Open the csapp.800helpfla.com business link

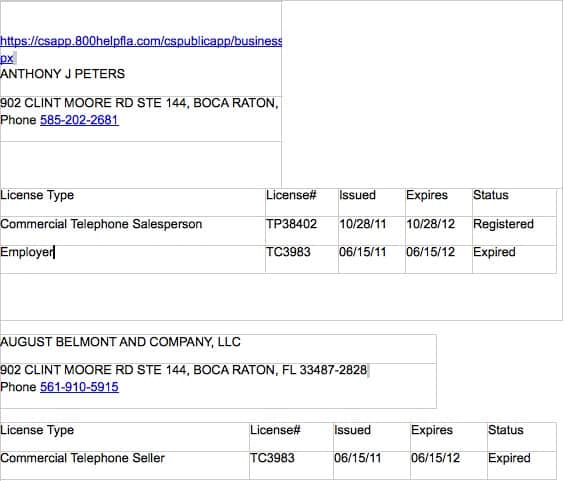(141, 41)
